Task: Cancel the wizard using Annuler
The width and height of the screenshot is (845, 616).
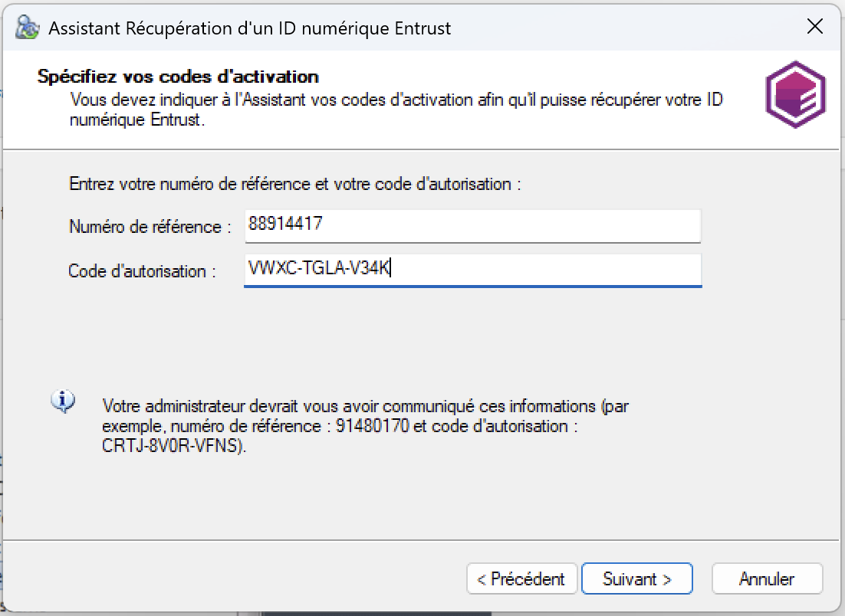Action: (x=767, y=579)
